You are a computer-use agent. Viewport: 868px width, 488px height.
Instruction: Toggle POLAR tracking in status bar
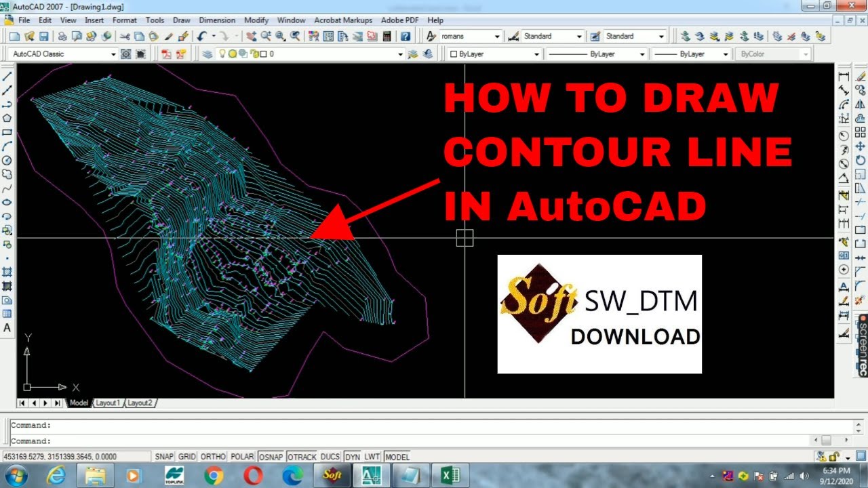(242, 457)
